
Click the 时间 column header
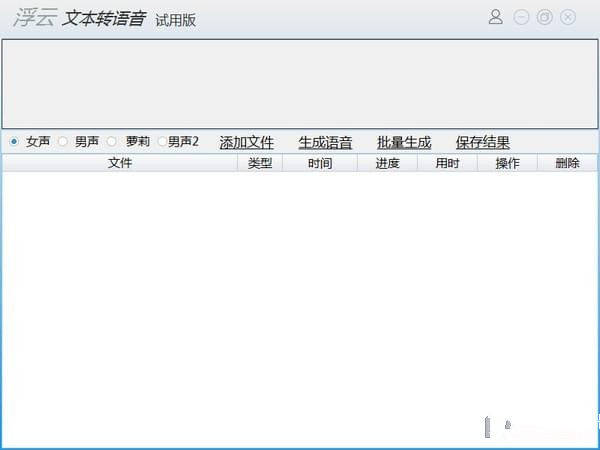(x=320, y=163)
